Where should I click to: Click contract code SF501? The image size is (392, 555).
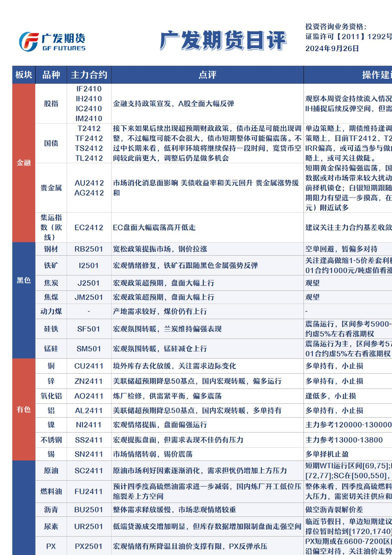click(x=89, y=329)
